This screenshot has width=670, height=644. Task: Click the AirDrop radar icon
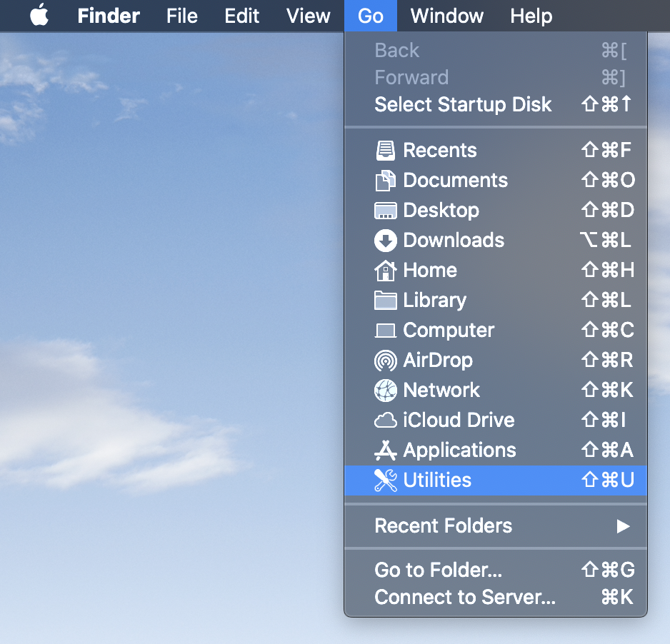pos(385,361)
